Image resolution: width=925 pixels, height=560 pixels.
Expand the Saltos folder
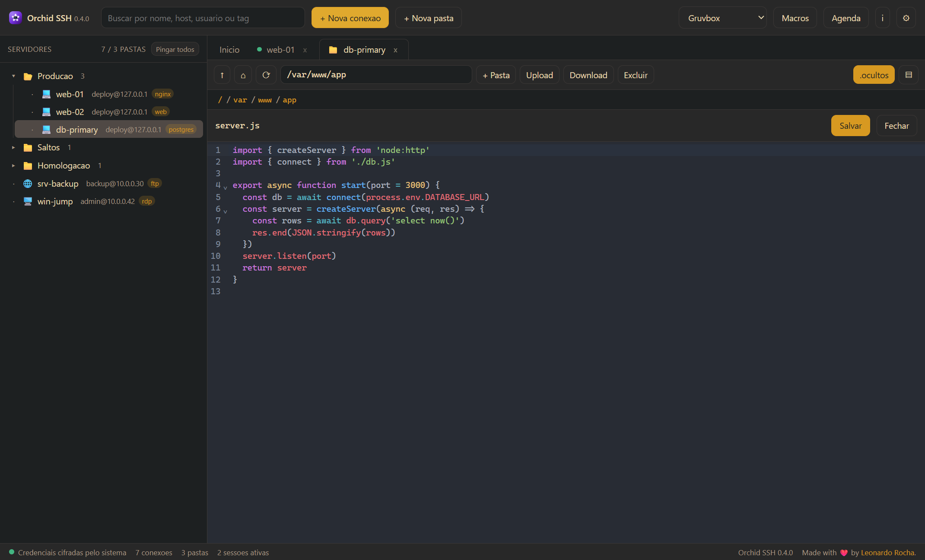[x=13, y=147]
